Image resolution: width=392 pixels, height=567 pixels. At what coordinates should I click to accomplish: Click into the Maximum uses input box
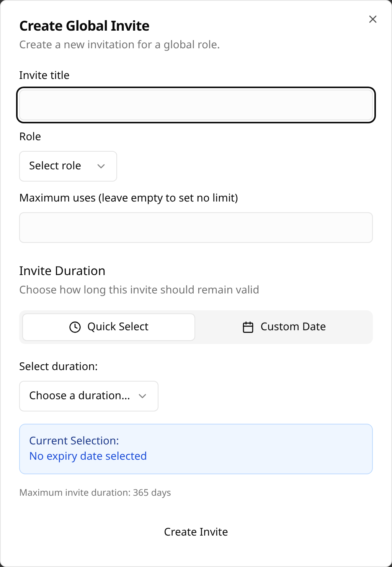[x=196, y=228]
